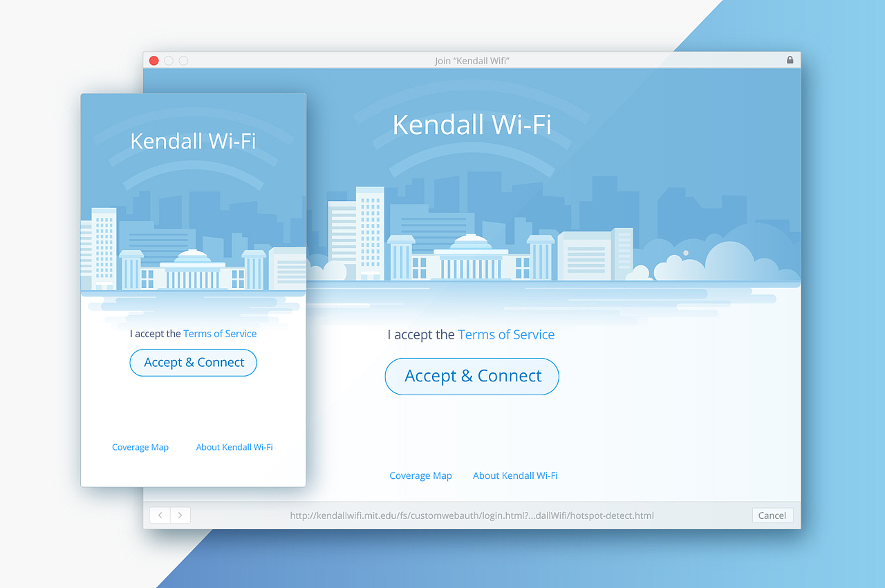Open Coverage Map link in desktop window
The image size is (885, 588).
click(x=420, y=475)
